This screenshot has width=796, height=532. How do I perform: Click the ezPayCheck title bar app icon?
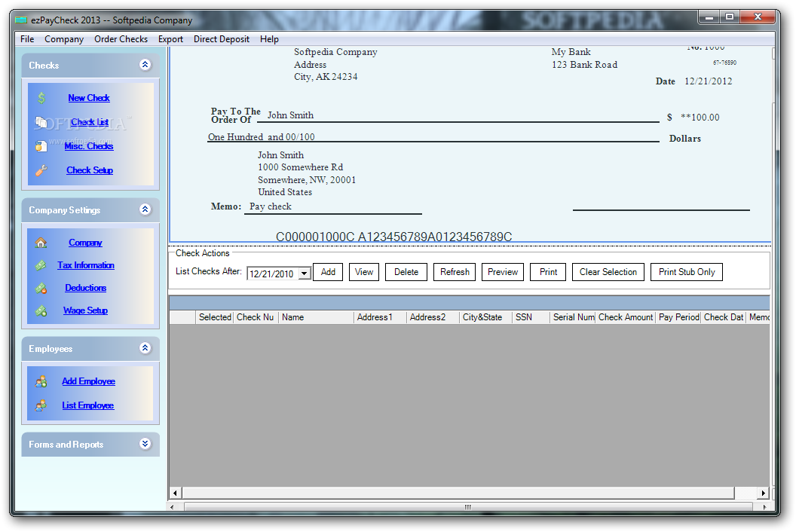coord(21,20)
